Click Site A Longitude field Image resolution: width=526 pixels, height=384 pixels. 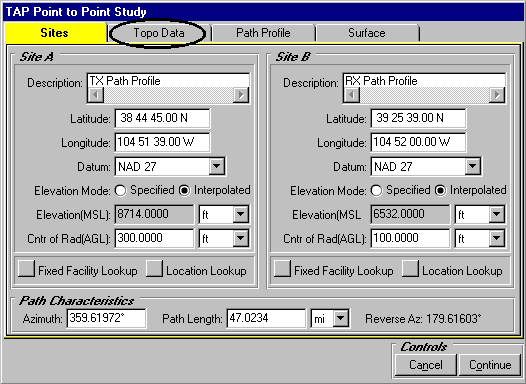click(x=162, y=142)
